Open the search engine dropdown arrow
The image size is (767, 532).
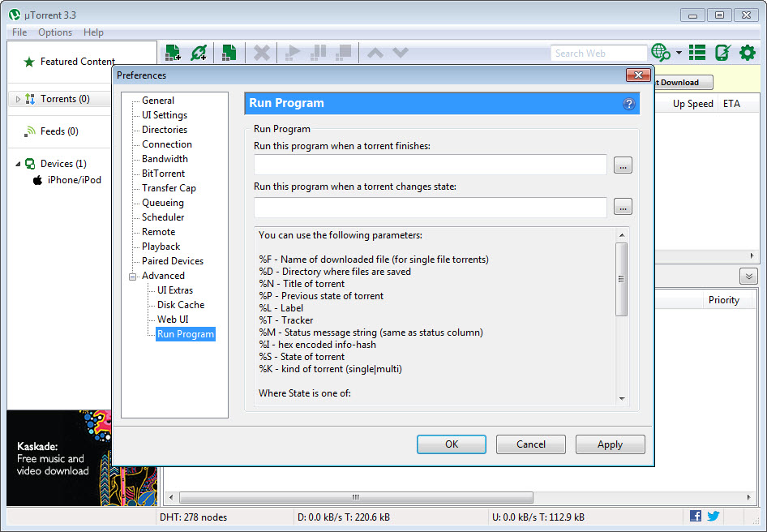679,53
